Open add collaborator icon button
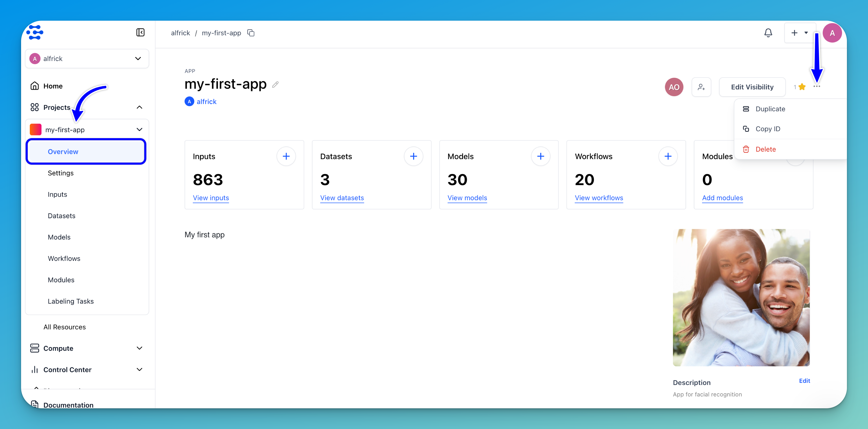The width and height of the screenshot is (868, 429). pos(701,87)
